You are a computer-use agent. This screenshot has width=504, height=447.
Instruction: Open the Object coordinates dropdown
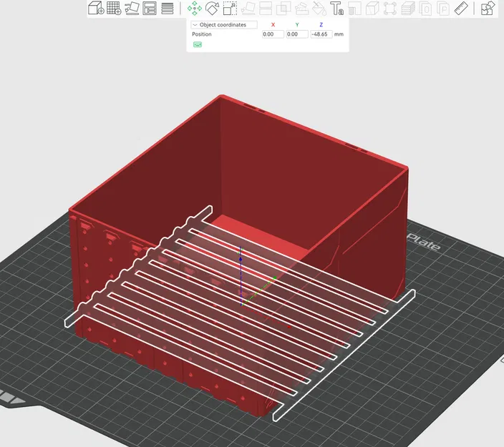click(x=224, y=25)
